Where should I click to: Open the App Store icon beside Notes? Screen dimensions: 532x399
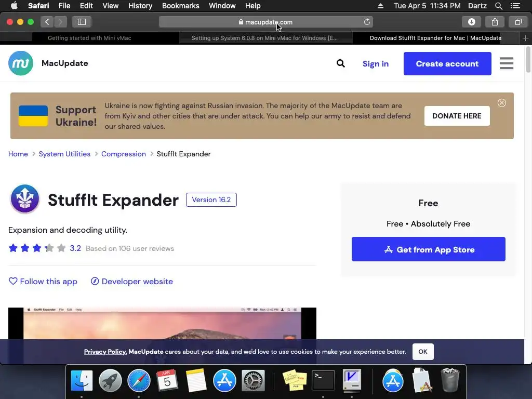point(224,380)
